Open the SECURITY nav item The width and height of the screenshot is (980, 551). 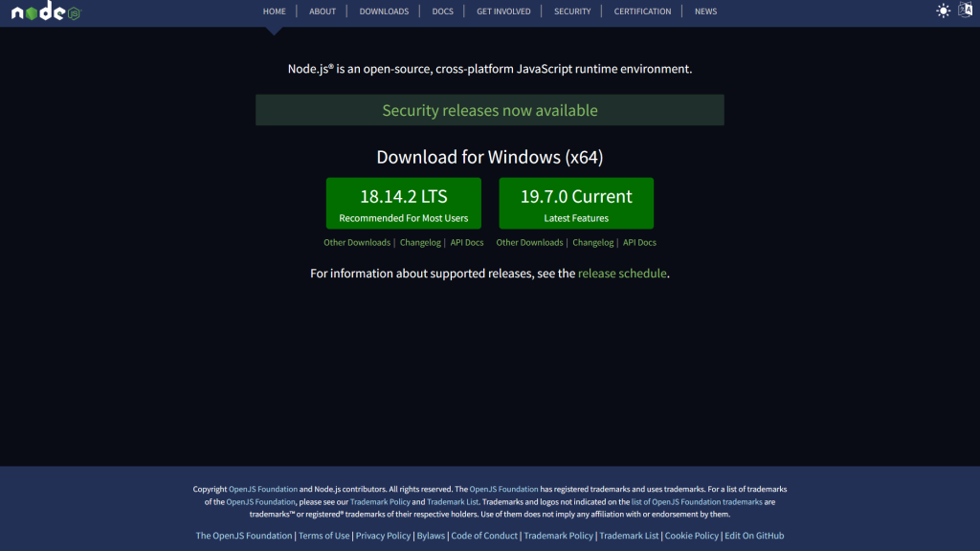tap(572, 11)
